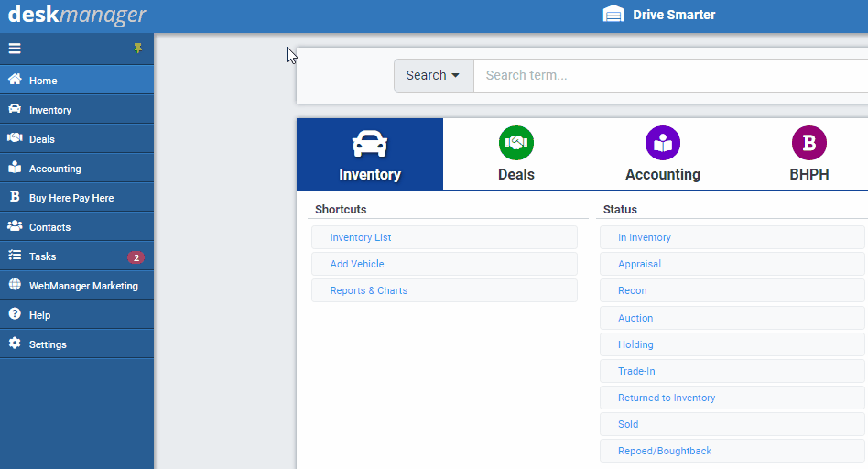The width and height of the screenshot is (868, 469).
Task: Switch to the purple Accounting tab
Action: pyautogui.click(x=663, y=154)
